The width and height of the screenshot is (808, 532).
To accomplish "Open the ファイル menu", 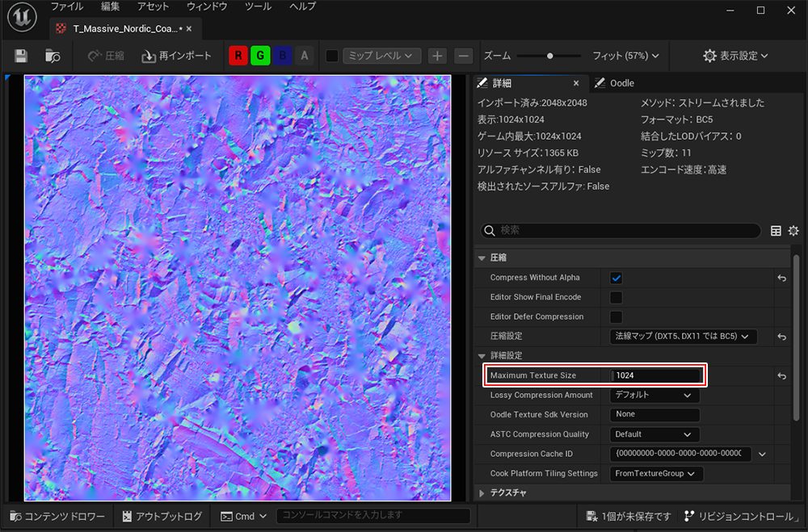I will click(x=67, y=6).
